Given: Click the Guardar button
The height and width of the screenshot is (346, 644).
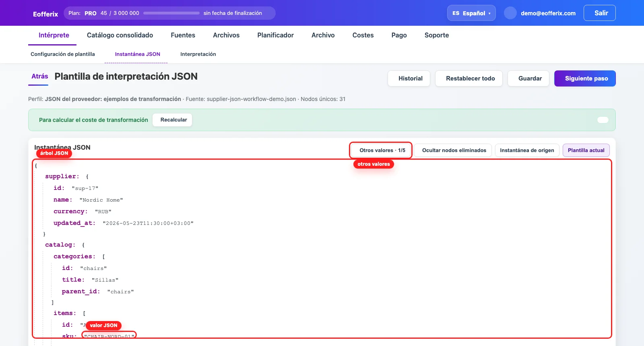Looking at the screenshot, I should coord(528,78).
